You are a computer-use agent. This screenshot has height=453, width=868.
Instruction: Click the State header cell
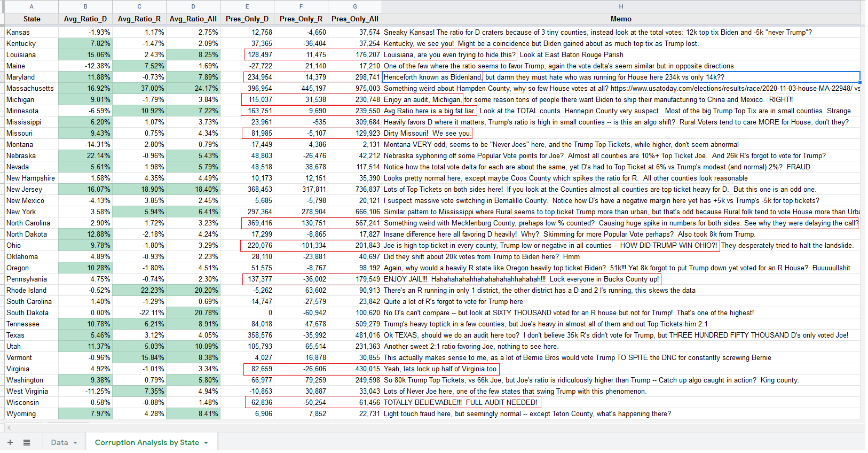coord(31,19)
